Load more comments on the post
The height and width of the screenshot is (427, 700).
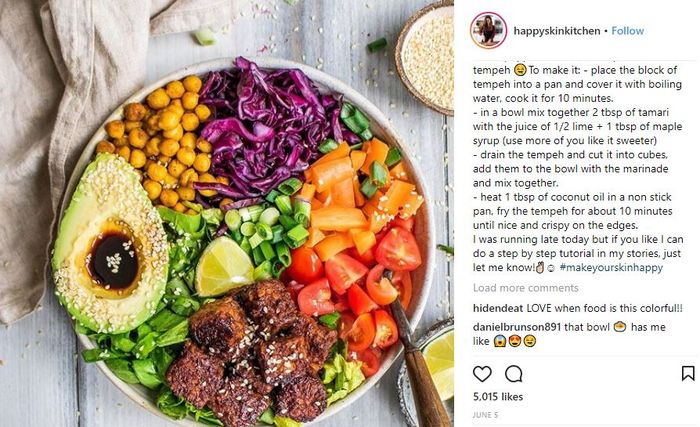click(x=525, y=288)
